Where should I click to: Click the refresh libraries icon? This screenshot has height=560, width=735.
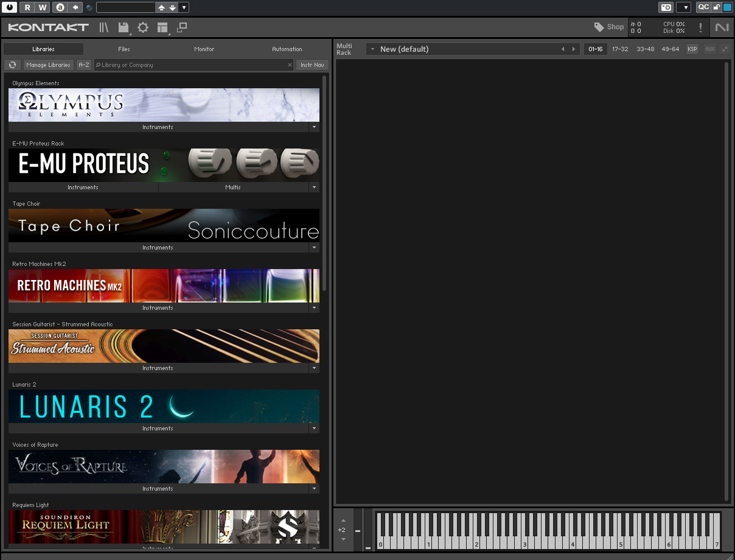13,65
